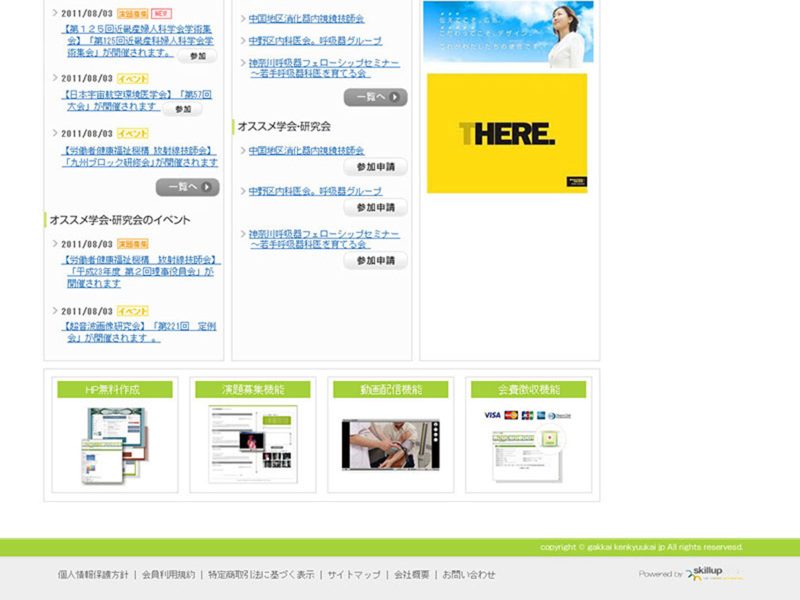Viewport: 800px width, 600px height.
Task: Open the 会費徴収機能 payment feature image
Action: tap(528, 444)
